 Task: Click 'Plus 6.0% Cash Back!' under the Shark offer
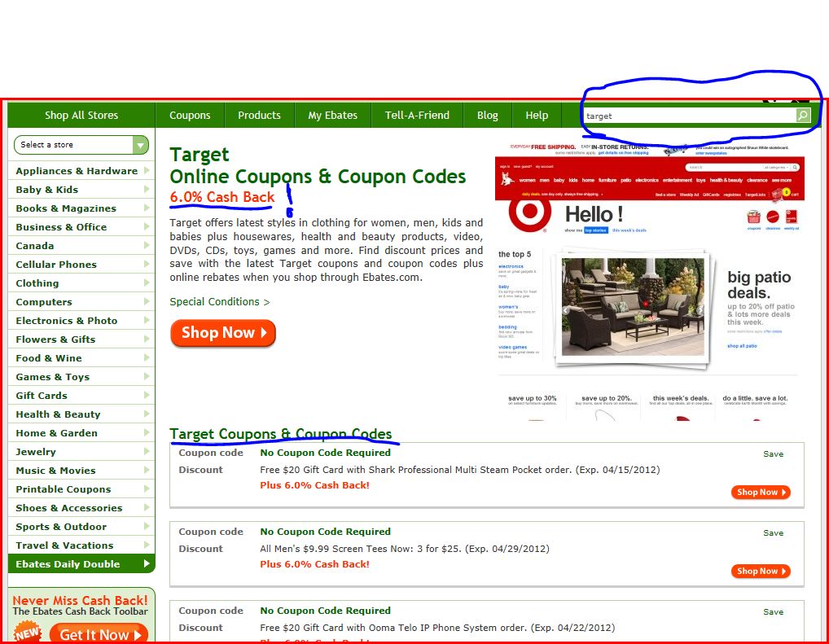click(314, 485)
